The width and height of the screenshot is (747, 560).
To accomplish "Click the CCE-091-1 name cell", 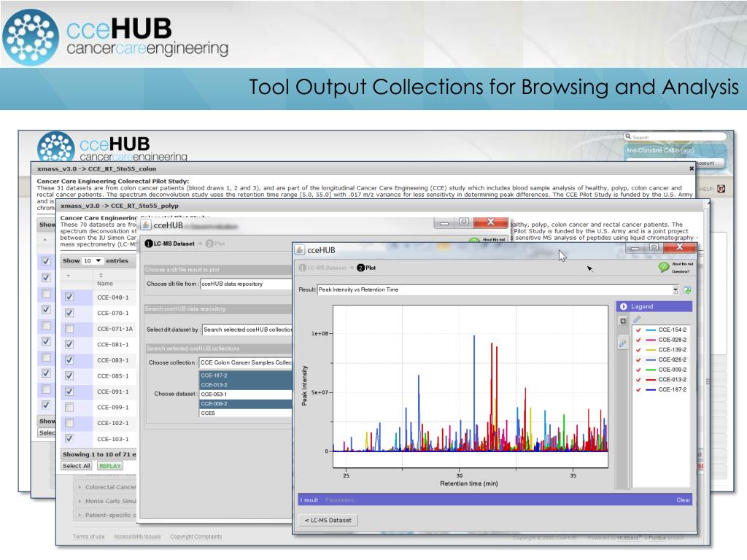I will coord(113,392).
